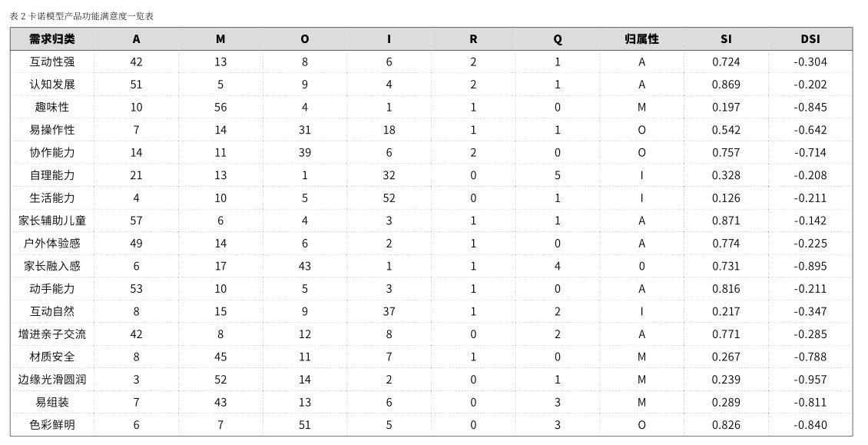Select the 协作能力 row label
Screen dimensions: 868x445
52,153
